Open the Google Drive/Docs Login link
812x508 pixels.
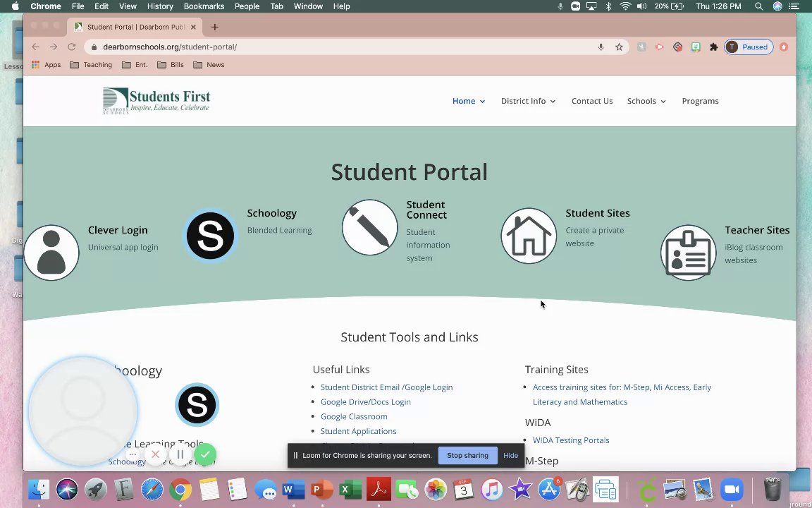(366, 401)
